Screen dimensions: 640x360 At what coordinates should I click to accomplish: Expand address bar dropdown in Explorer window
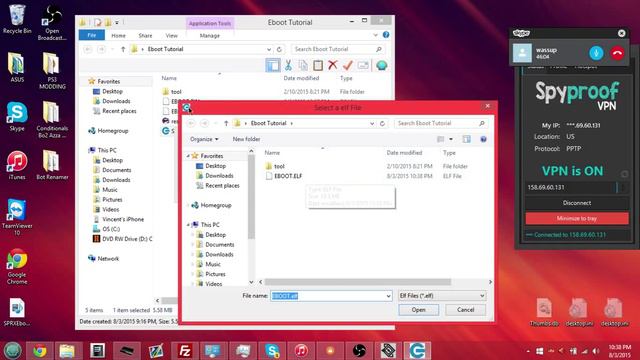coord(269,49)
